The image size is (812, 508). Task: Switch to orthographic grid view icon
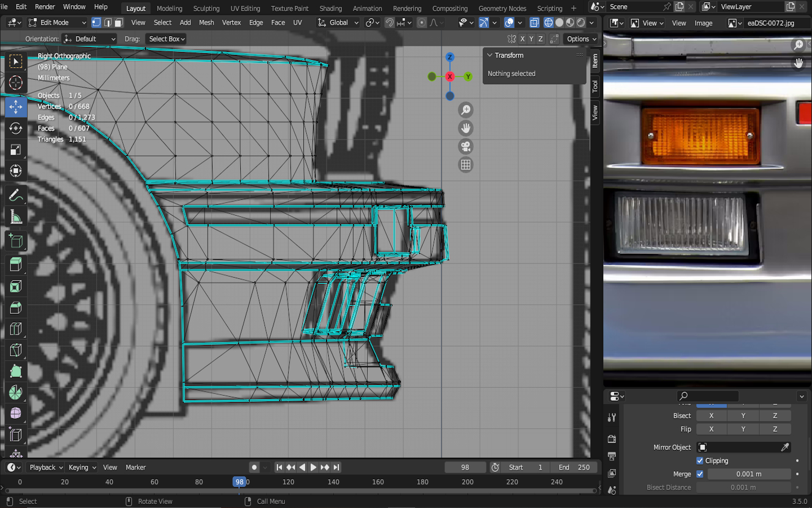tap(466, 165)
